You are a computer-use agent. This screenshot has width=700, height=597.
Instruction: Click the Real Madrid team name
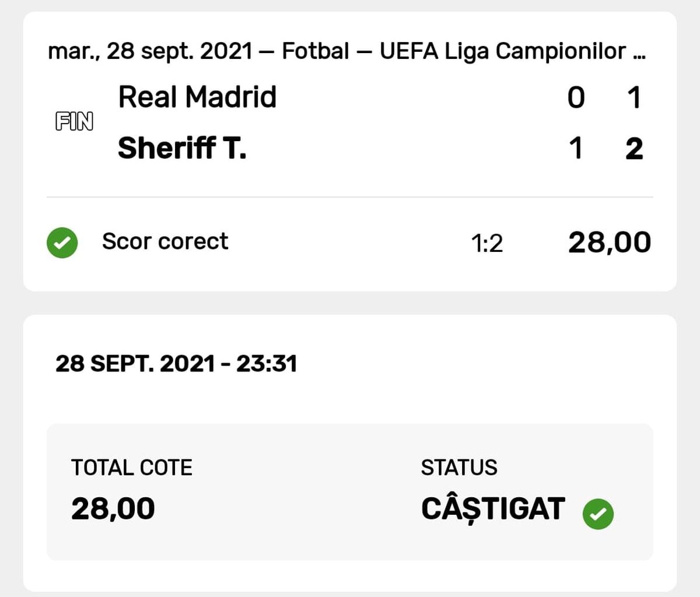198,97
